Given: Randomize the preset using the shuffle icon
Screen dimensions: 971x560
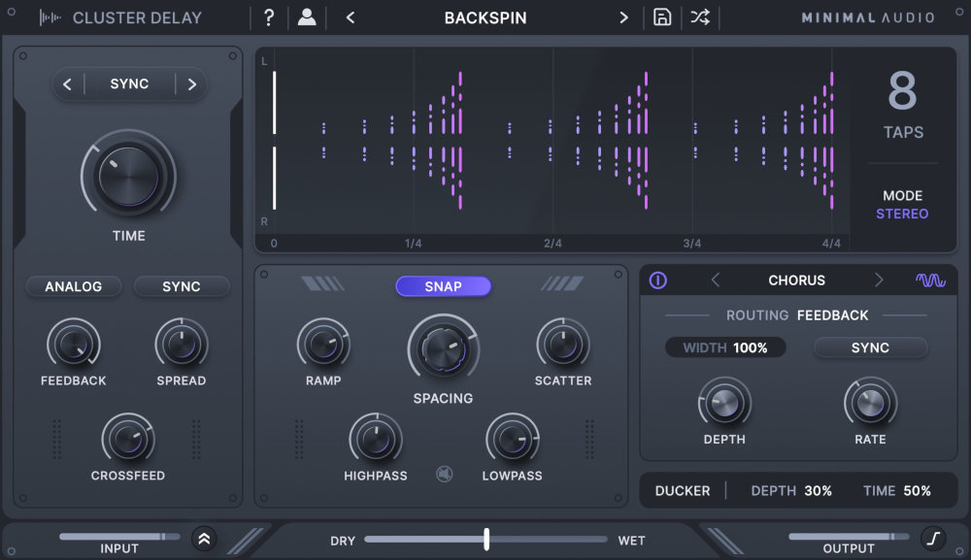Looking at the screenshot, I should point(700,16).
